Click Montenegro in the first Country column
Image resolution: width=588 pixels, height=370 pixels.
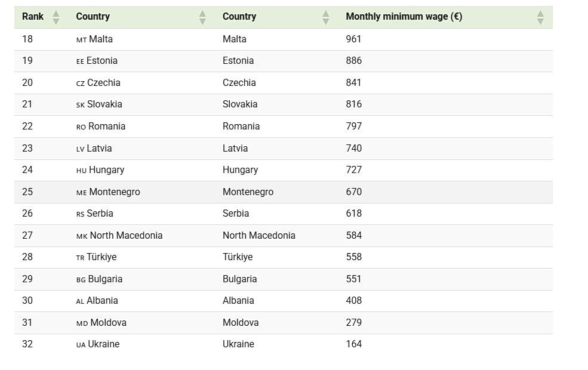(115, 192)
